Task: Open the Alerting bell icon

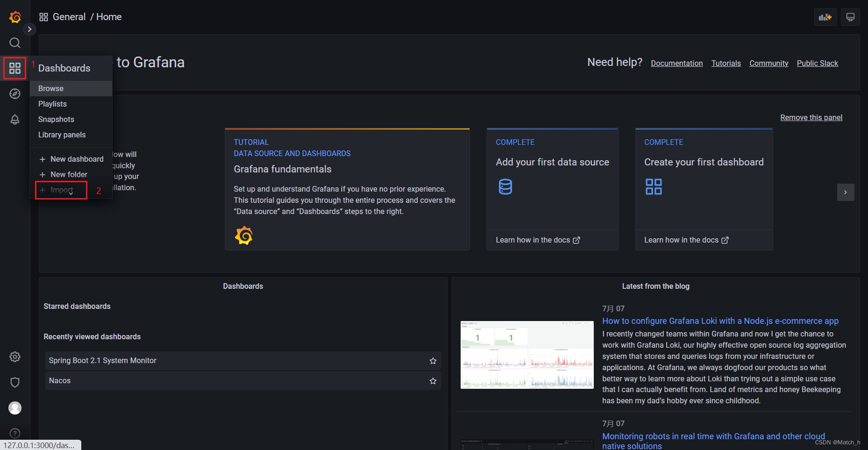Action: pos(15,120)
